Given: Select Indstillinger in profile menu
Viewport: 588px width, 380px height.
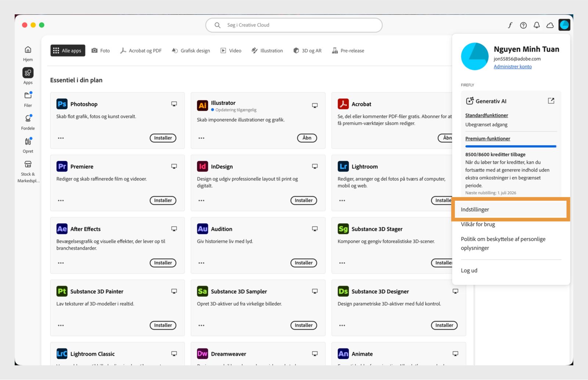Looking at the screenshot, I should coord(511,209).
